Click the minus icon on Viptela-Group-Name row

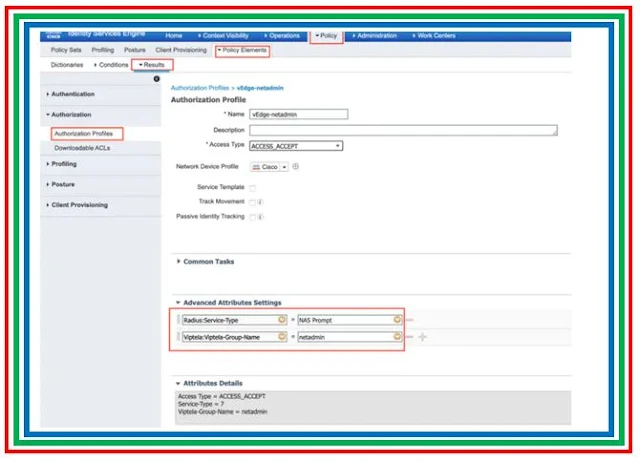click(410, 338)
